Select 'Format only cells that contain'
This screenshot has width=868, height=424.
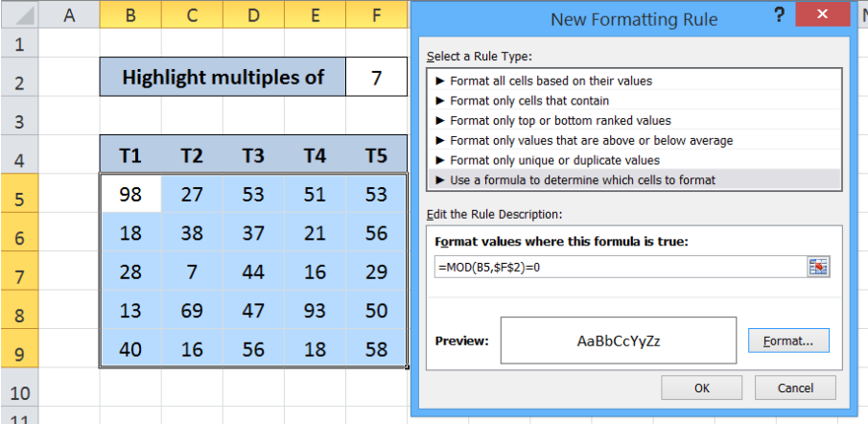click(x=634, y=101)
